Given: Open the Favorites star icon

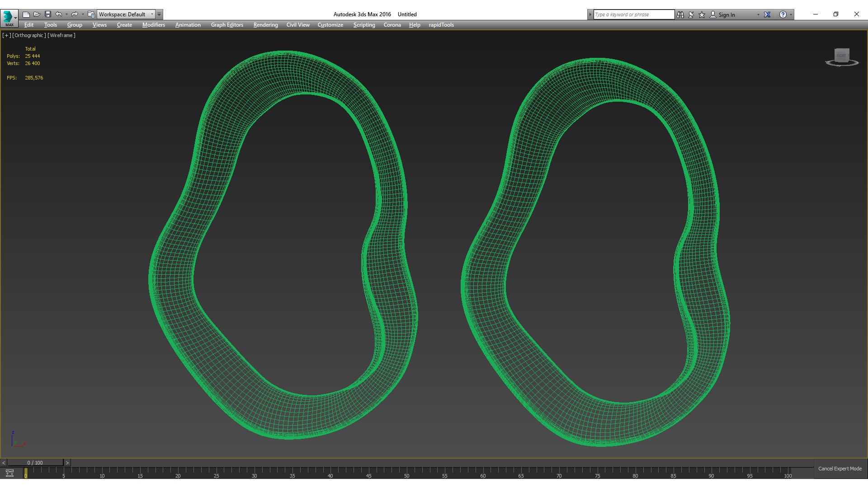Looking at the screenshot, I should [702, 14].
